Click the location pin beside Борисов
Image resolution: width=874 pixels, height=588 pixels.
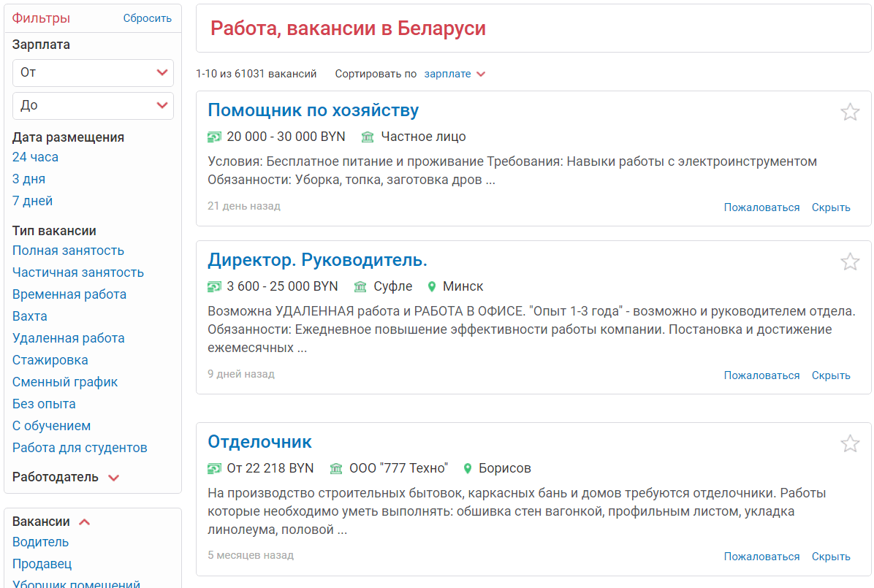(x=468, y=468)
